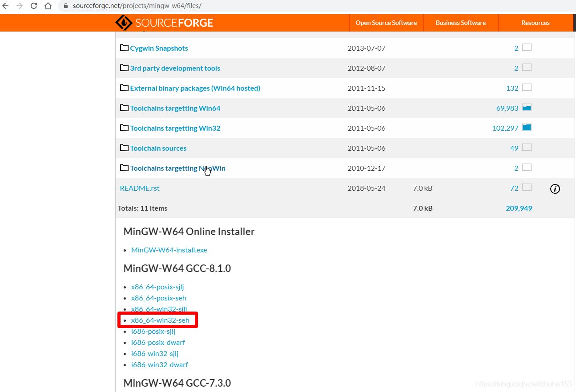The width and height of the screenshot is (576, 392).
Task: Select the i686-posix-sjlj build link
Action: pyautogui.click(x=153, y=331)
